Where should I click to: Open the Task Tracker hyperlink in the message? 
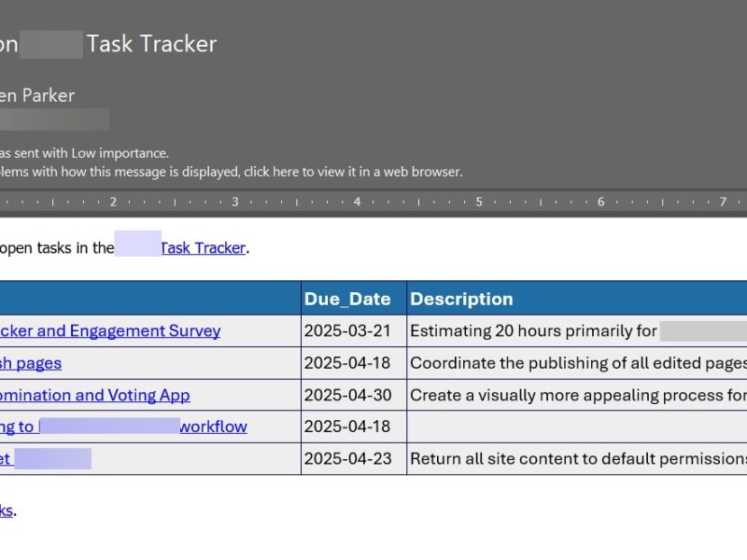coord(202,247)
